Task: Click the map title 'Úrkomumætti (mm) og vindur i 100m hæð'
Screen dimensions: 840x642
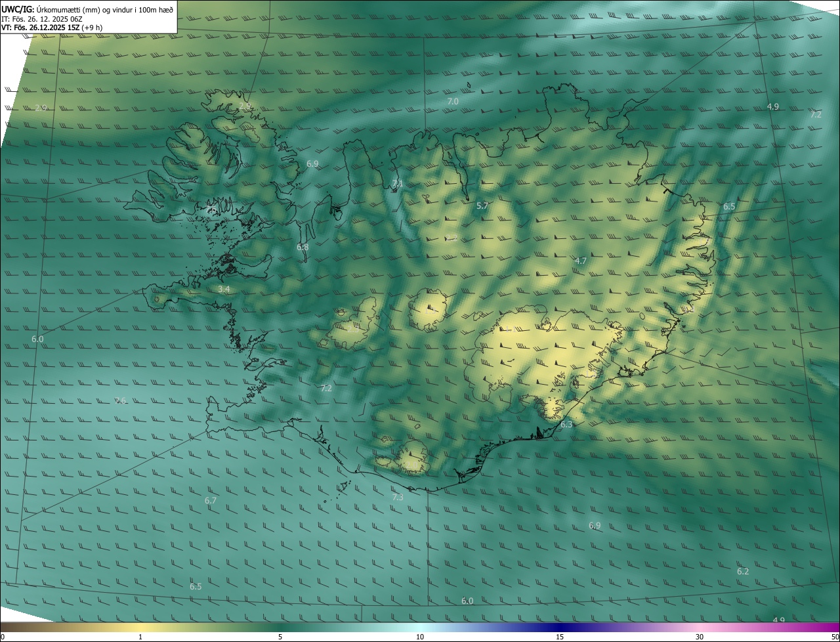Action: 105,9
